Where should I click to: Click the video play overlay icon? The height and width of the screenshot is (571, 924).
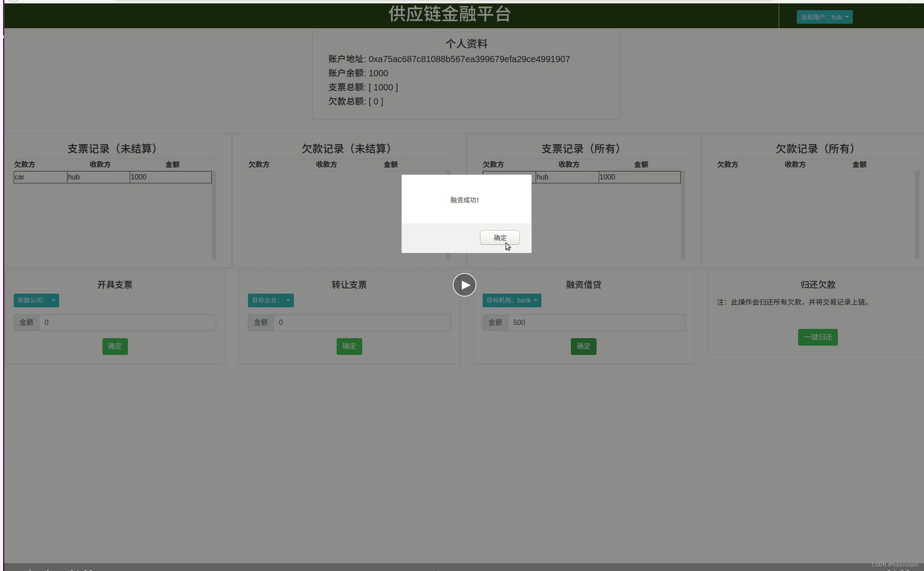464,285
